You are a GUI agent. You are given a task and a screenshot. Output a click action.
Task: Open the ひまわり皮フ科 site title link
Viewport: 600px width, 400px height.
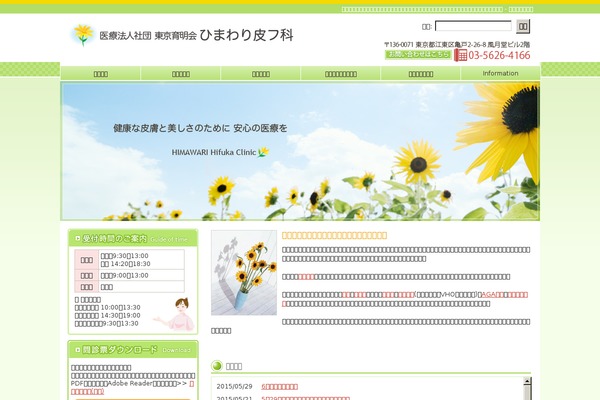(246, 35)
